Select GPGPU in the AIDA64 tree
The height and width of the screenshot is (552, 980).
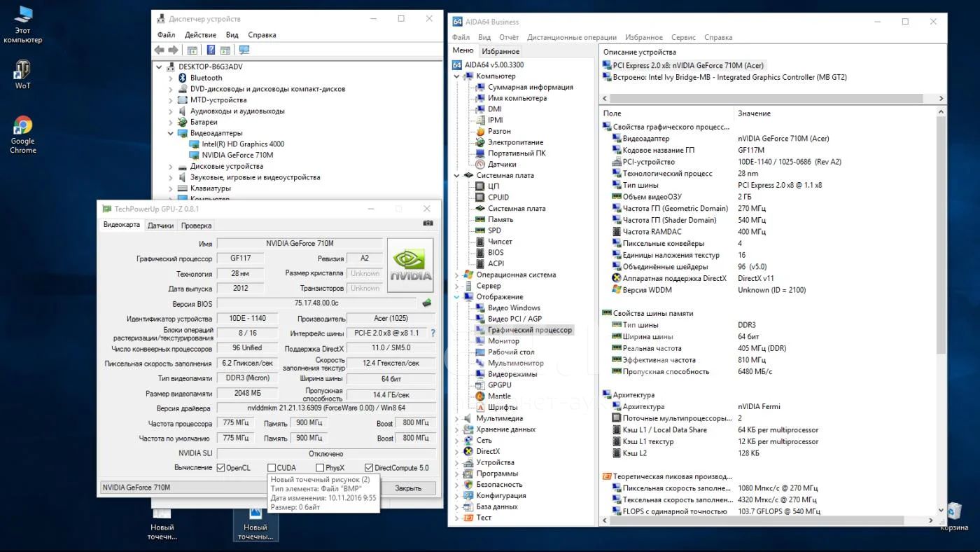coord(500,385)
